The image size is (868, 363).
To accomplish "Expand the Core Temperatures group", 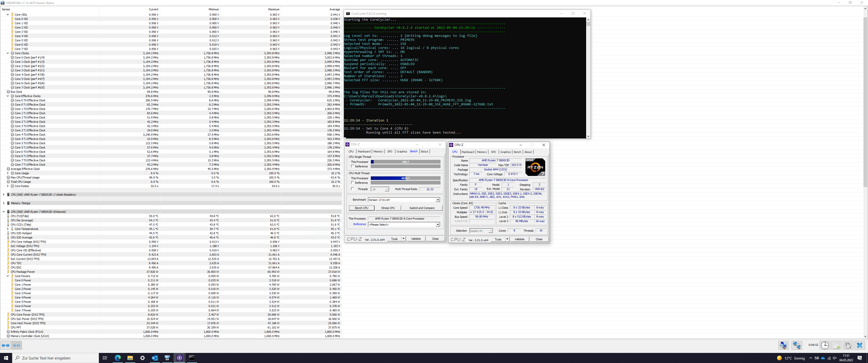I will tap(8, 229).
